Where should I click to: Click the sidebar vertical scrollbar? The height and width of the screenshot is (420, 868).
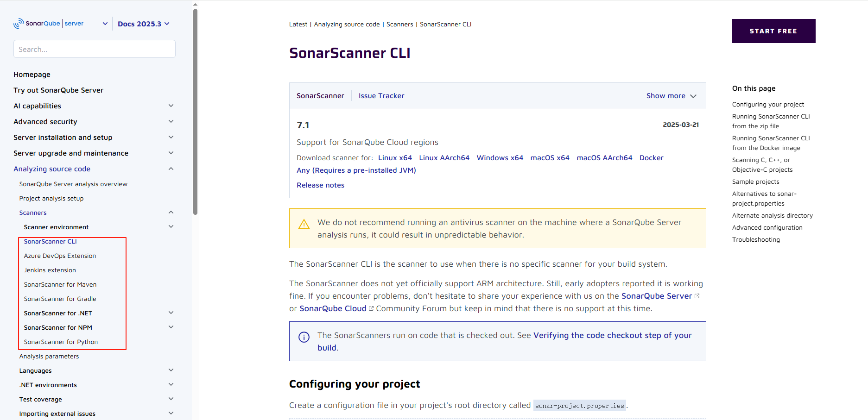pyautogui.click(x=195, y=111)
